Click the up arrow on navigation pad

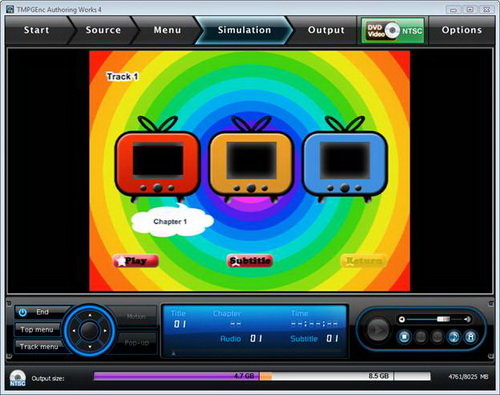click(90, 315)
